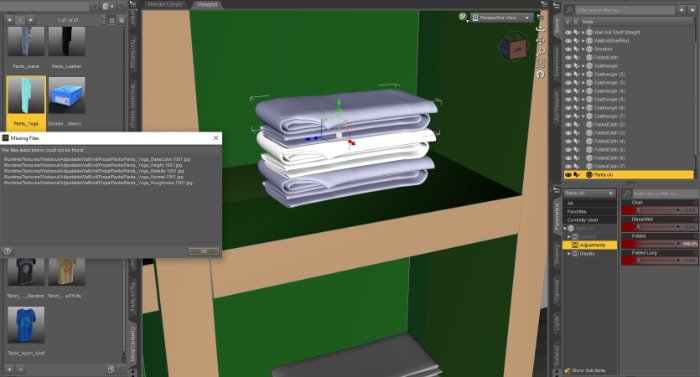The width and height of the screenshot is (700, 377).
Task: Select the Currently Used parameters filter
Action: click(590, 220)
